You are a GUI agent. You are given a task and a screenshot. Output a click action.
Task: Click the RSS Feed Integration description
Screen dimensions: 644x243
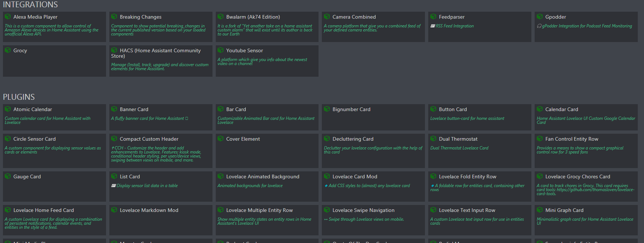coord(452,26)
